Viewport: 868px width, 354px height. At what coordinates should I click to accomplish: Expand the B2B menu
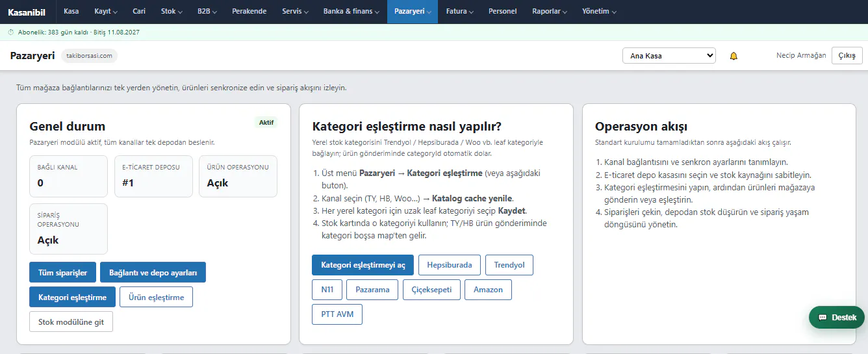pyautogui.click(x=207, y=11)
